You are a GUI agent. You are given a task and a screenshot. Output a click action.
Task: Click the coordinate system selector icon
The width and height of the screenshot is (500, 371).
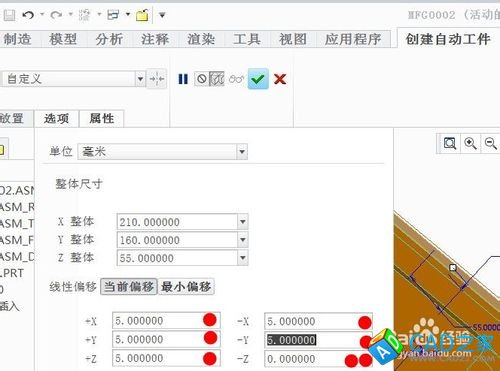tap(157, 79)
